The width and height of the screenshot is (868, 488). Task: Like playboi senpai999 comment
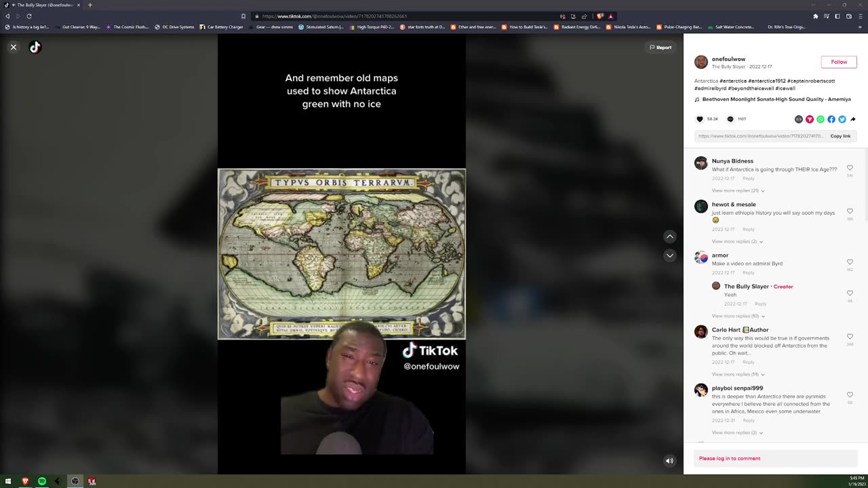click(x=850, y=395)
